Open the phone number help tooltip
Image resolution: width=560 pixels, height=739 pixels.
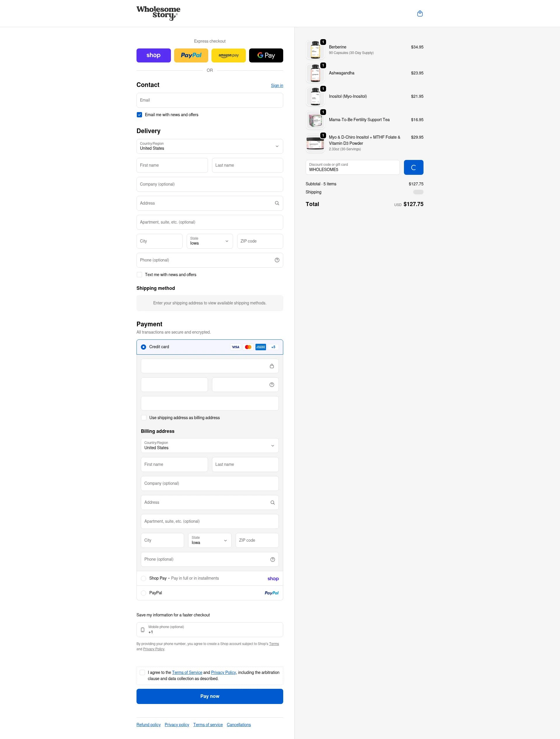point(277,260)
